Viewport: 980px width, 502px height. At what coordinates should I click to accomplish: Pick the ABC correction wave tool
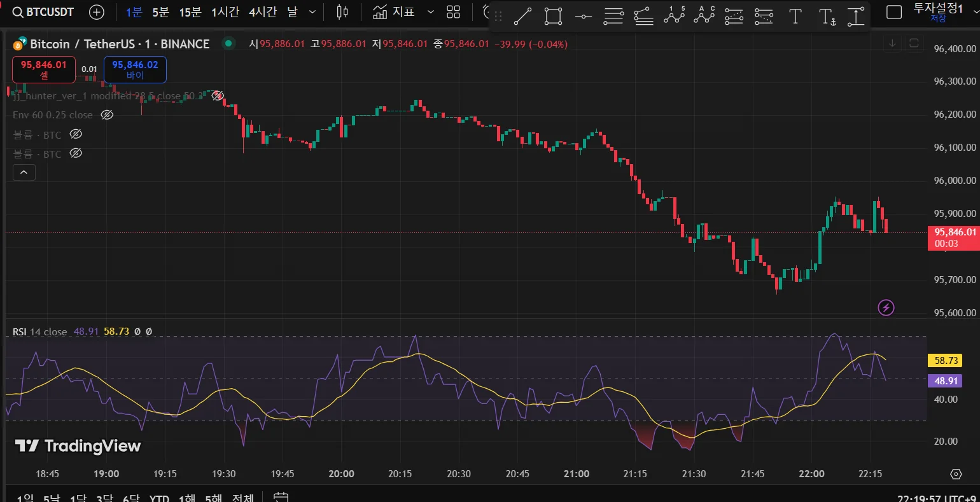pos(704,16)
